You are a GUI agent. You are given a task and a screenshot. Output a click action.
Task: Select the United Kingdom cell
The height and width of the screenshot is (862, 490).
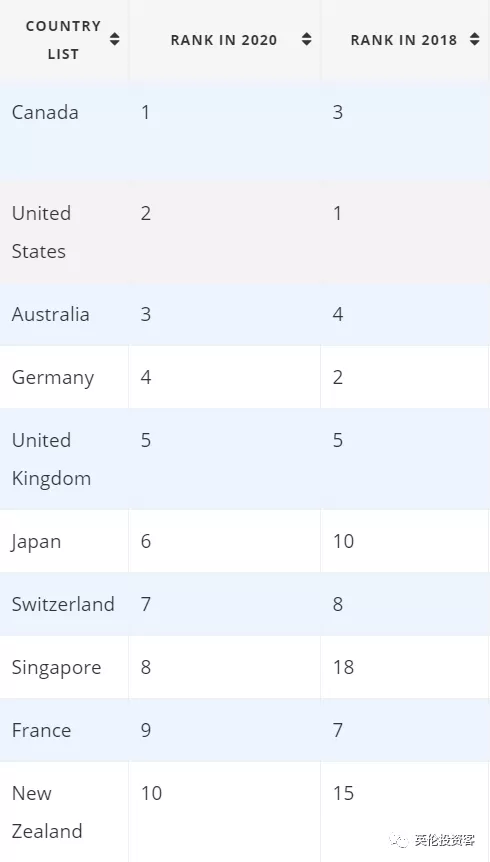64,459
